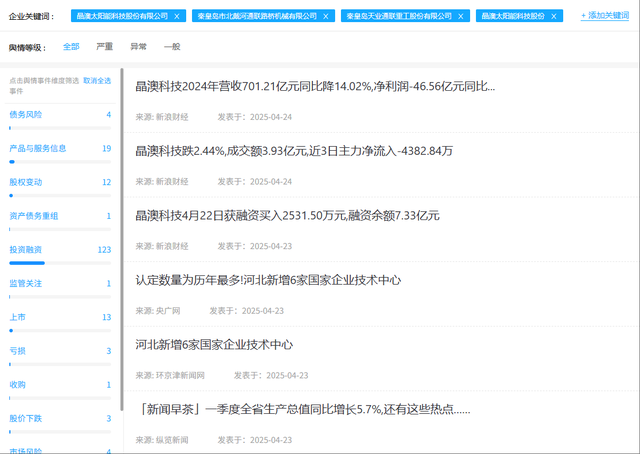Click the 产品与服务信息 progress bar
The height and width of the screenshot is (454, 640).
(x=60, y=162)
